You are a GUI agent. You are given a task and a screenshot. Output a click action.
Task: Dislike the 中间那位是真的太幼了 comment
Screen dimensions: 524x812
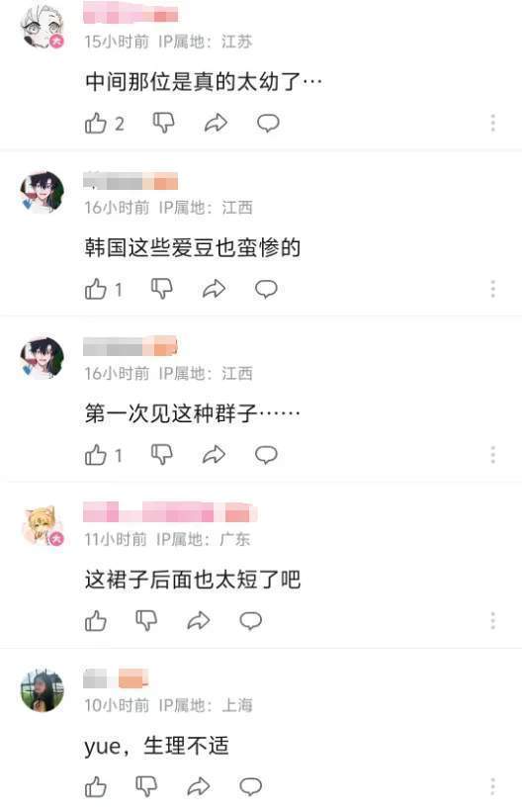coord(163,124)
